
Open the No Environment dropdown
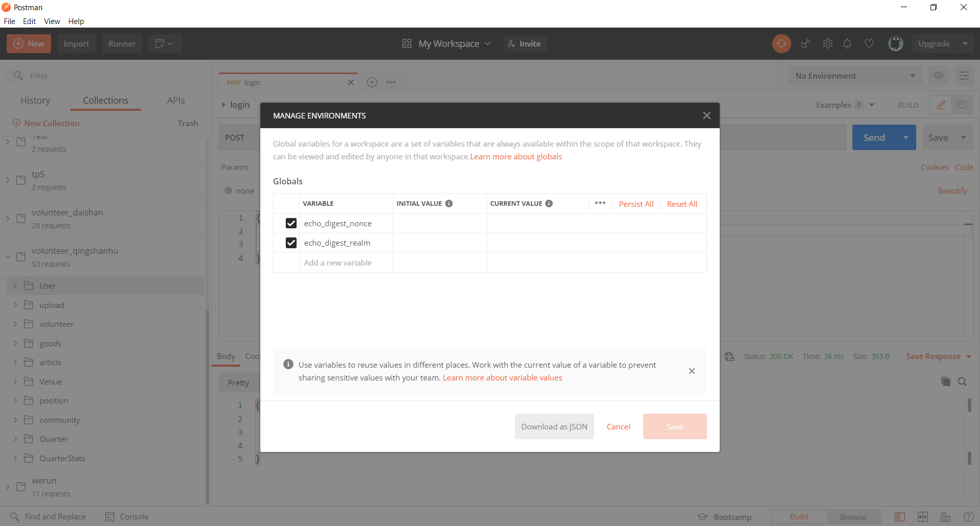pos(855,76)
